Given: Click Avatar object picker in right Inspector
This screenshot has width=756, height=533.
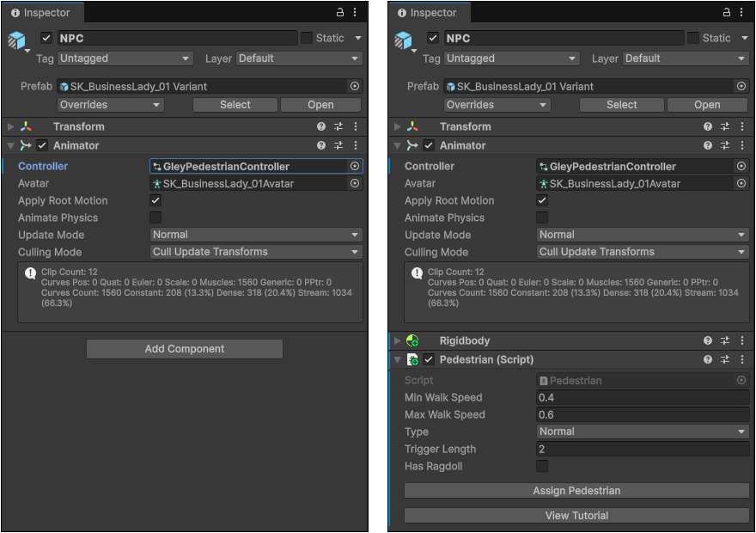Looking at the screenshot, I should point(741,183).
